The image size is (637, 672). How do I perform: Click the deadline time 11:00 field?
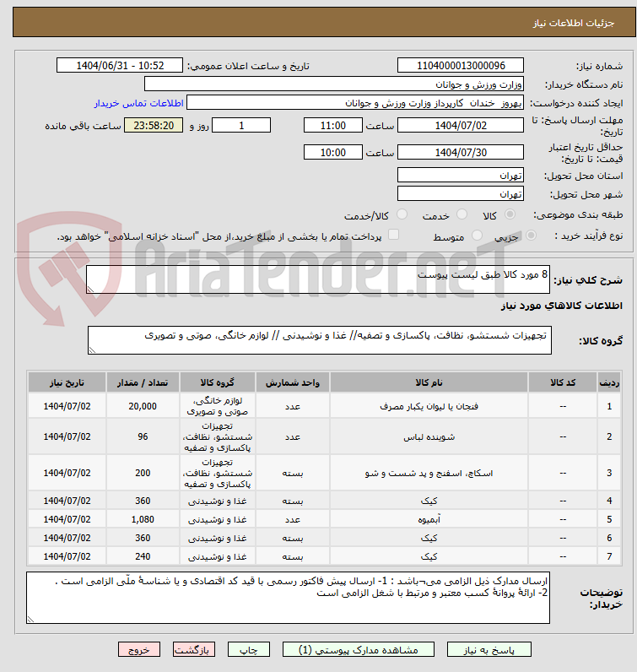tap(333, 125)
